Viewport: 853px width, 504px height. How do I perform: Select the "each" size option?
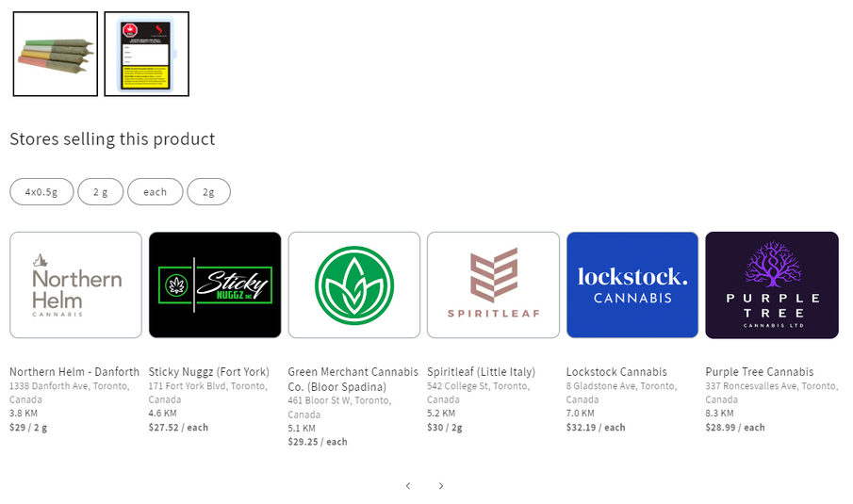tap(155, 192)
